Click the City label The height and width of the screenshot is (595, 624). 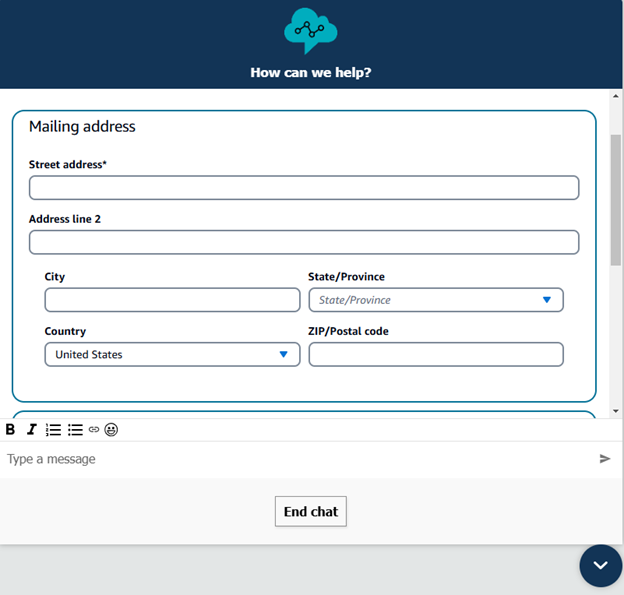55,277
